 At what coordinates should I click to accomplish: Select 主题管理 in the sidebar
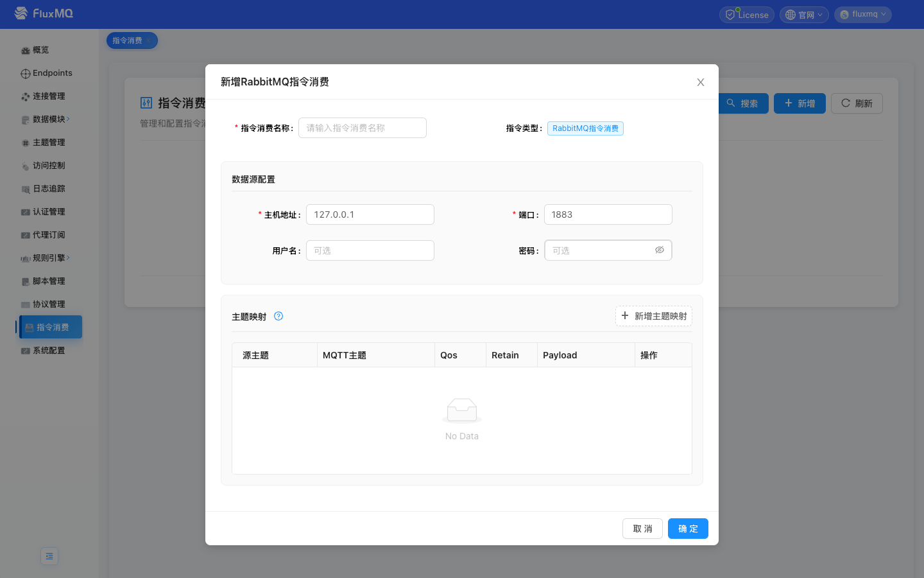click(x=49, y=143)
